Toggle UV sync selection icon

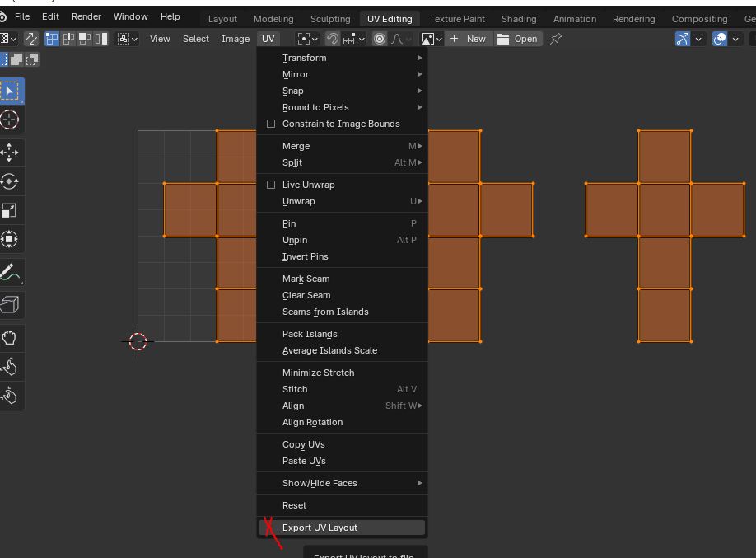click(x=31, y=39)
